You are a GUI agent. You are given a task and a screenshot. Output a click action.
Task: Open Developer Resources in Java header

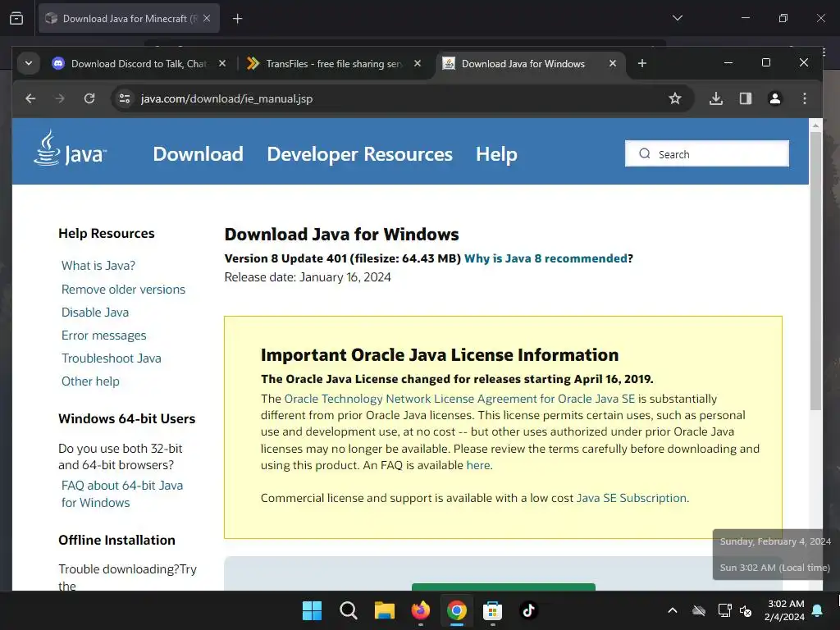click(359, 154)
